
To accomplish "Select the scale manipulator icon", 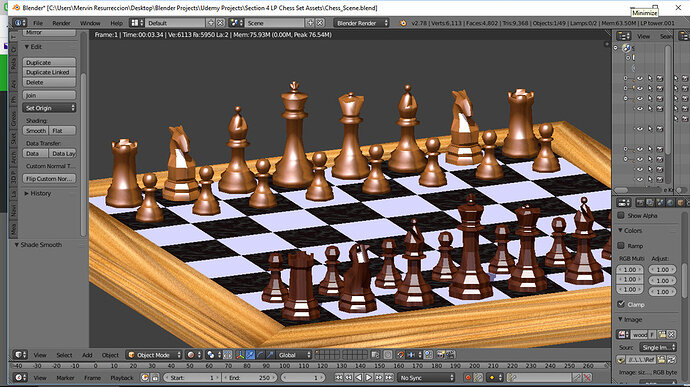I will 270,354.
